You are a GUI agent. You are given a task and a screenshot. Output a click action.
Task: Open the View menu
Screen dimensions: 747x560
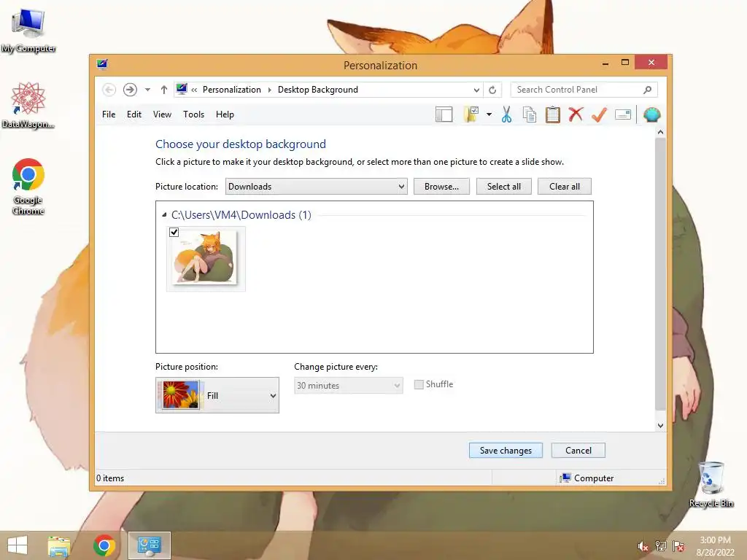coord(162,114)
